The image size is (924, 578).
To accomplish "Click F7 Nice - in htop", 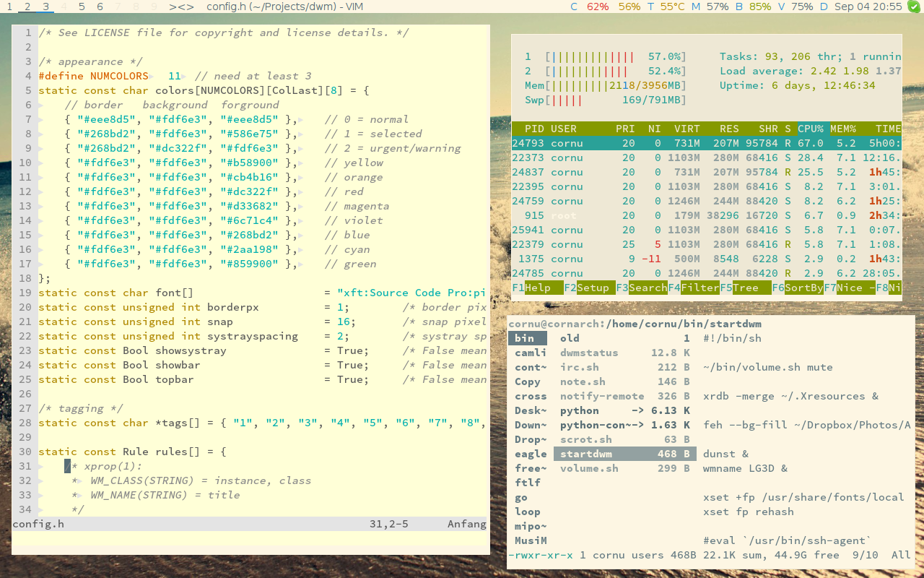I will (850, 288).
